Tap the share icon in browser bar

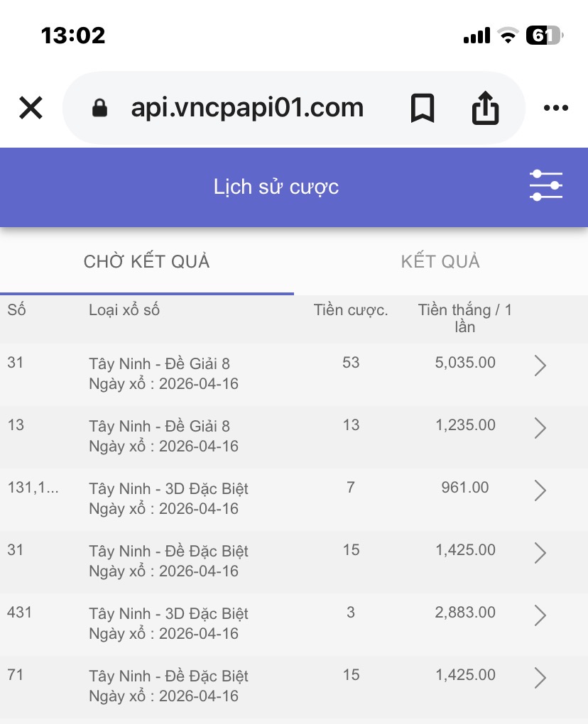tap(486, 109)
